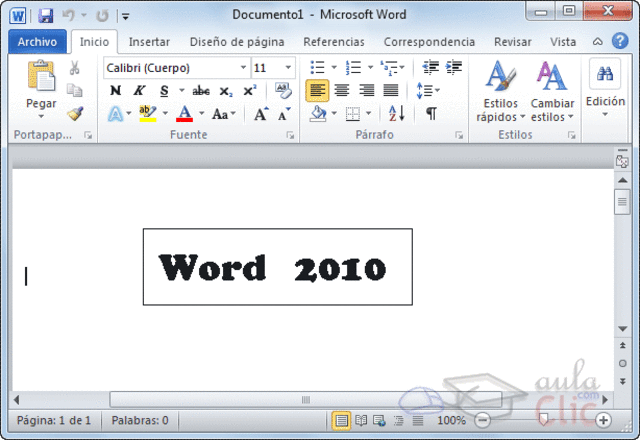
Task: Open the Calibri (Cuerpo) font dropdown
Action: [243, 67]
